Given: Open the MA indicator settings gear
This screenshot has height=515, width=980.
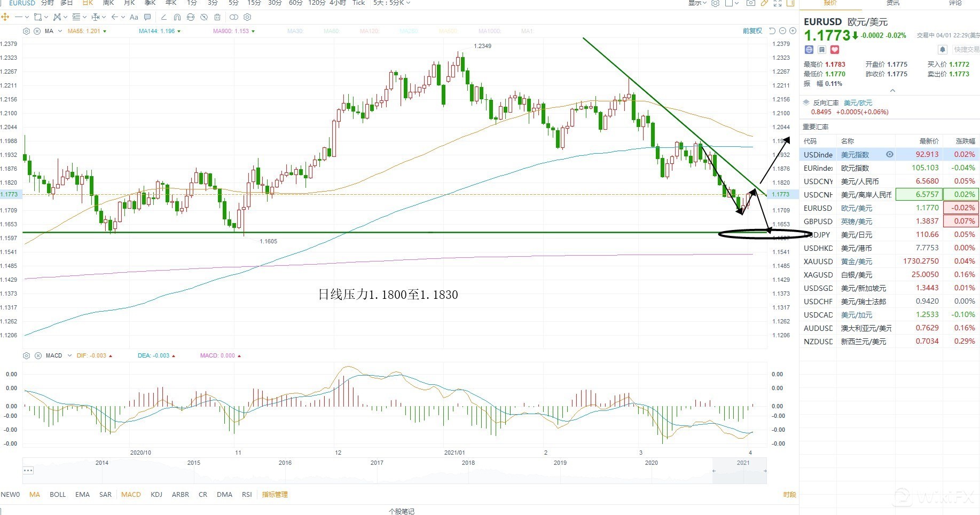Looking at the screenshot, I should click(x=27, y=31).
